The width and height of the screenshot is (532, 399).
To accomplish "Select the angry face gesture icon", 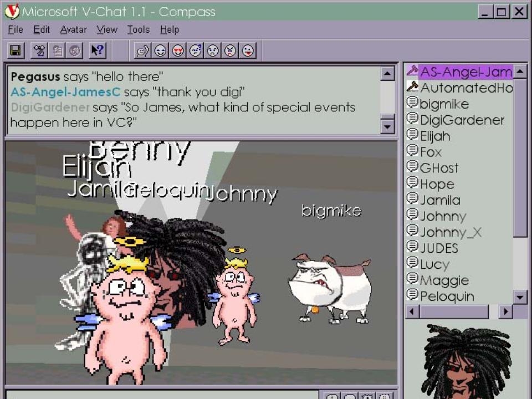I will coord(231,51).
